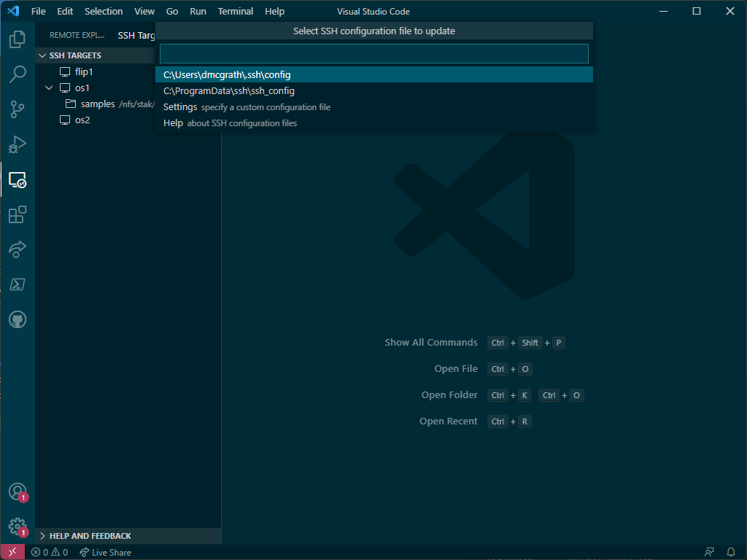Image resolution: width=747 pixels, height=560 pixels.
Task: Open the Selection menu
Action: tap(104, 11)
